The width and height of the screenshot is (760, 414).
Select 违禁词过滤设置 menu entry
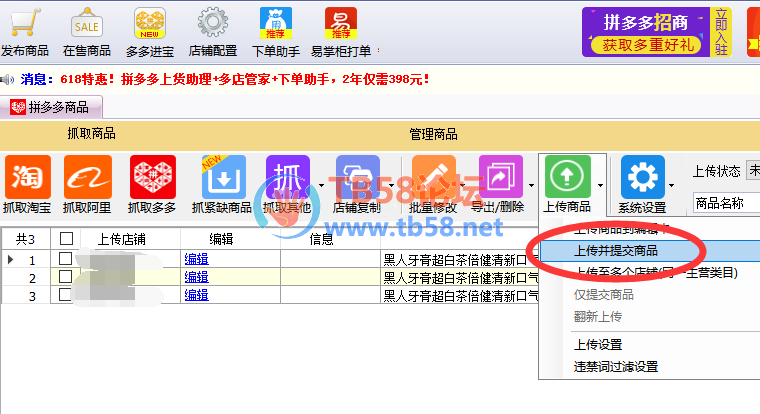point(616,366)
